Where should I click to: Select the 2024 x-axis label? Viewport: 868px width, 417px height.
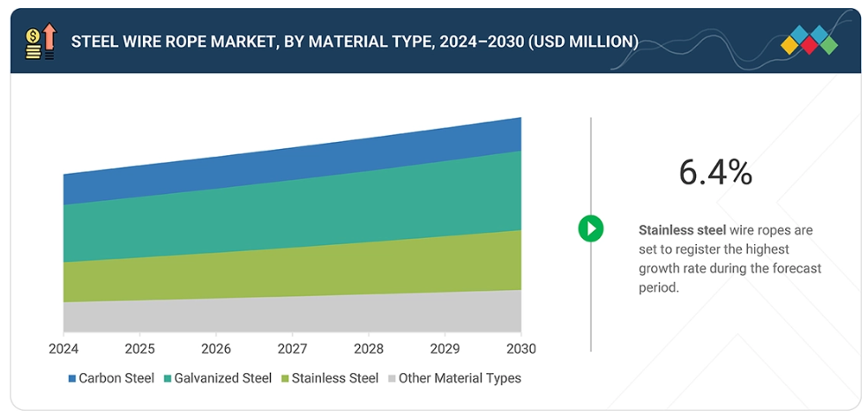(64, 347)
